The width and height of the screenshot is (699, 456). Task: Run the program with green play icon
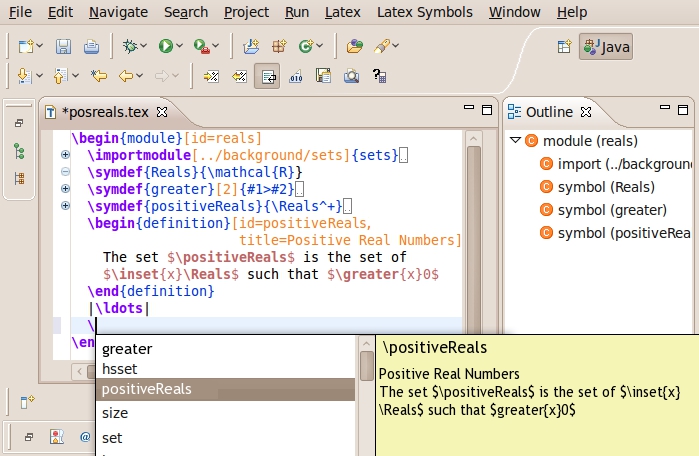point(165,46)
